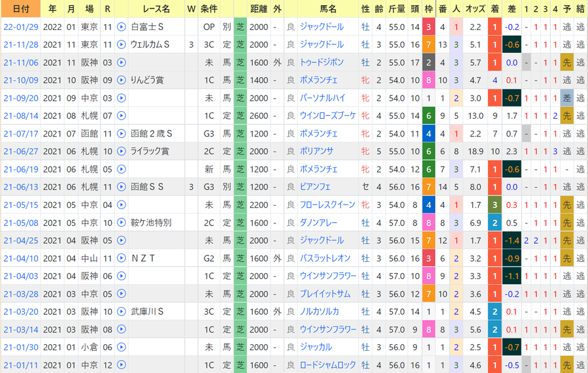Screen dimensions: 588x373
Task: Click play icon in the 21-11/06 row
Action: coord(121,62)
